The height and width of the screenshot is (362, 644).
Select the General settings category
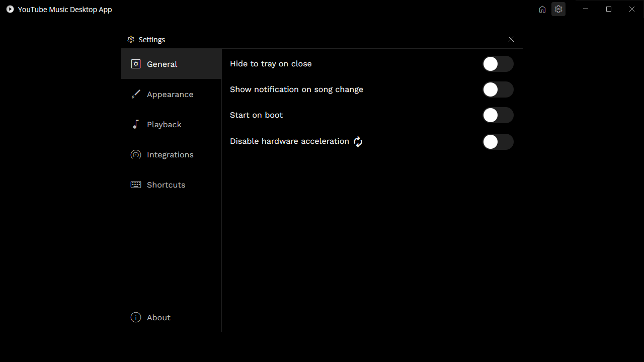tap(162, 64)
